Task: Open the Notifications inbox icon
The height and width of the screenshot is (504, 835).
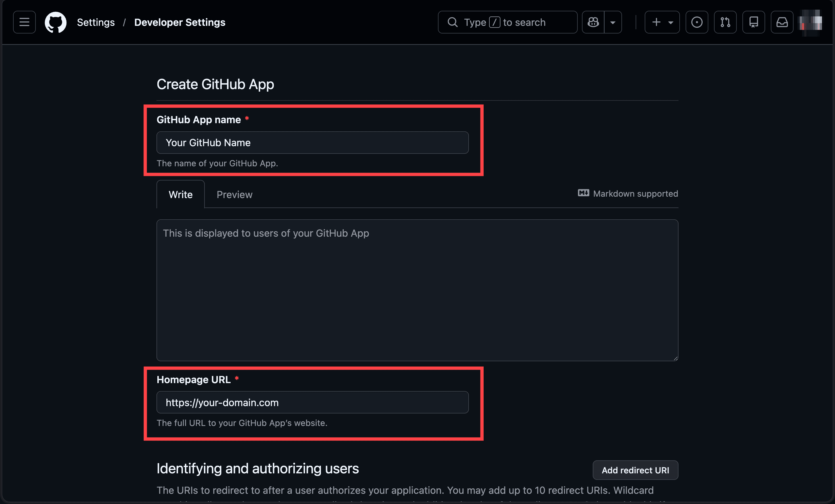Action: (x=782, y=22)
